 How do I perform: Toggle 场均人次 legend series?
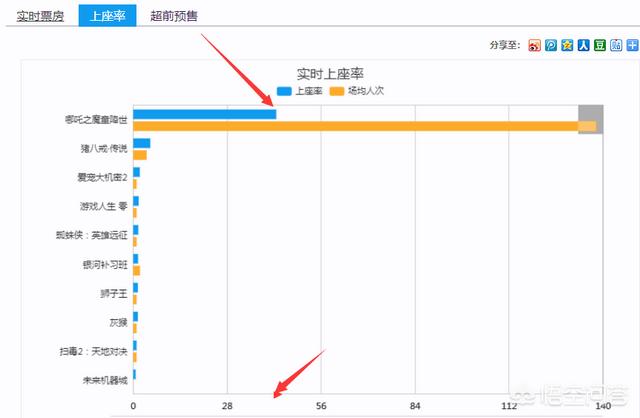[365, 90]
